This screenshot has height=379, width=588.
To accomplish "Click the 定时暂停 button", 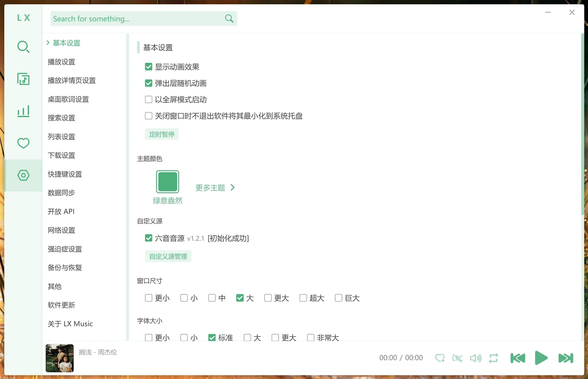I will click(x=162, y=134).
